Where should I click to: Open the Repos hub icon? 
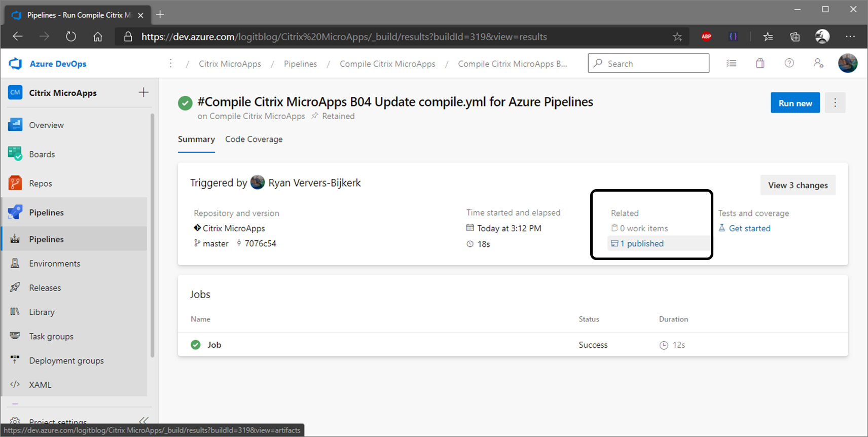click(15, 183)
